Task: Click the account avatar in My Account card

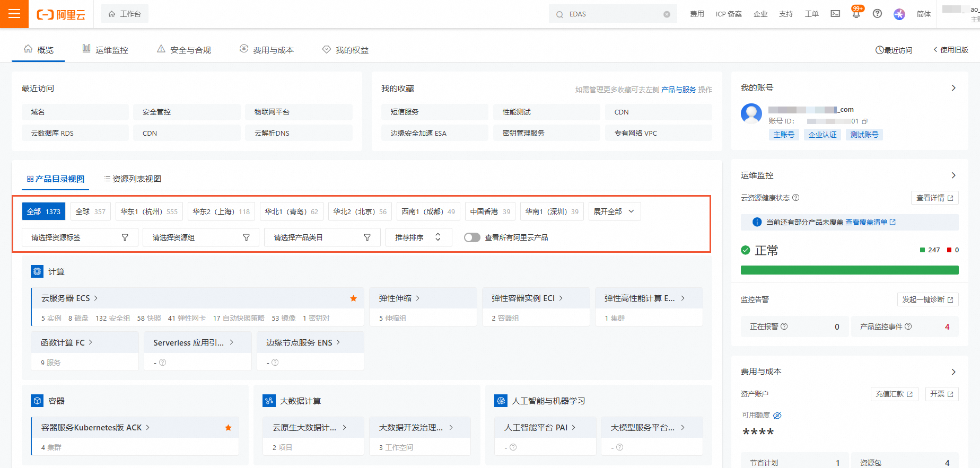Action: point(751,113)
